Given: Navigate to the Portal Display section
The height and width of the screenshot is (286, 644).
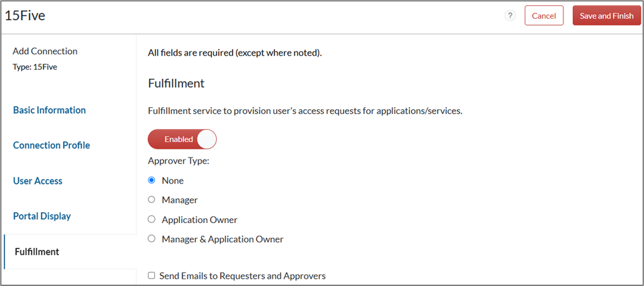Looking at the screenshot, I should point(42,216).
